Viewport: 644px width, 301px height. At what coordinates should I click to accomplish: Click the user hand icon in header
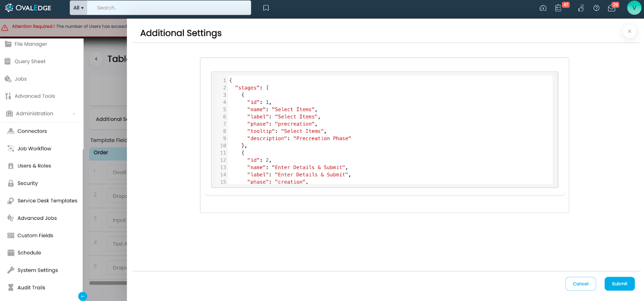[x=581, y=8]
